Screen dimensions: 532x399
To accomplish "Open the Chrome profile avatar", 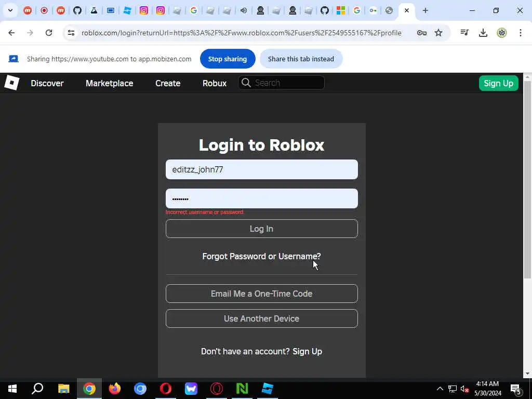I will 501,33.
